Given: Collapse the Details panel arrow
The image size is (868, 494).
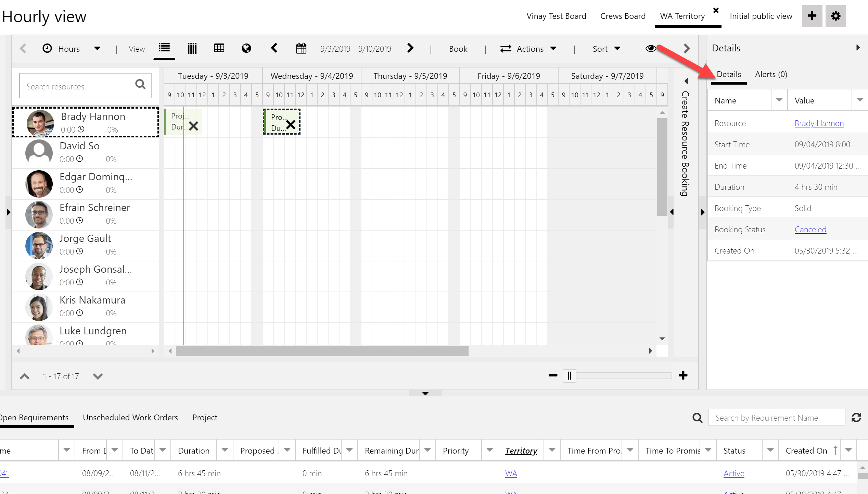Looking at the screenshot, I should 858,48.
